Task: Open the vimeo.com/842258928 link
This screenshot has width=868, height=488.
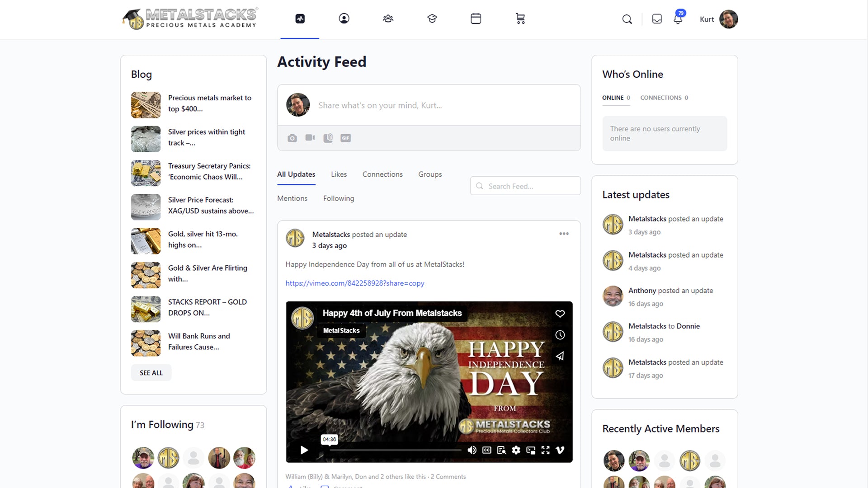Action: pos(355,283)
